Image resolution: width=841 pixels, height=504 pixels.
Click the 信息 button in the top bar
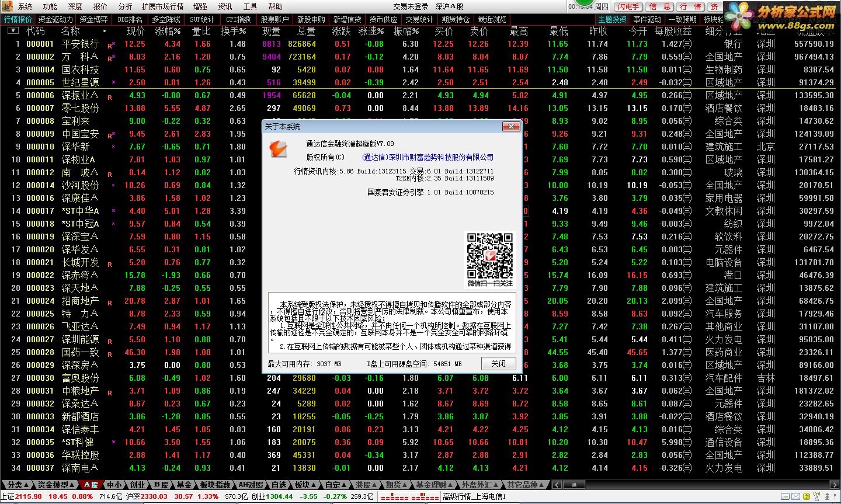point(660,6)
